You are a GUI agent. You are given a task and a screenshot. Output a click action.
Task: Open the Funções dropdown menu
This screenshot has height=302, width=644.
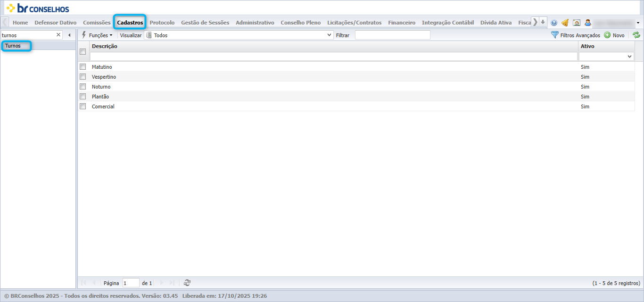click(x=97, y=35)
